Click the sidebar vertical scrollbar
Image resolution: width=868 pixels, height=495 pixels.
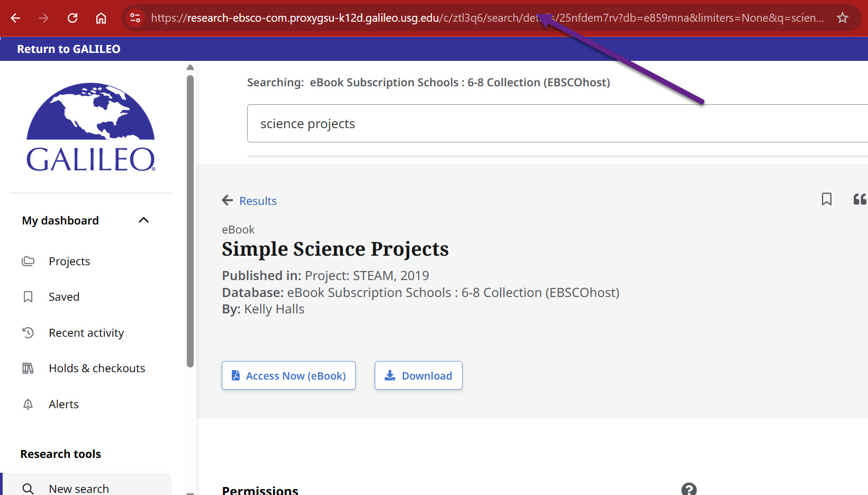pos(191,221)
